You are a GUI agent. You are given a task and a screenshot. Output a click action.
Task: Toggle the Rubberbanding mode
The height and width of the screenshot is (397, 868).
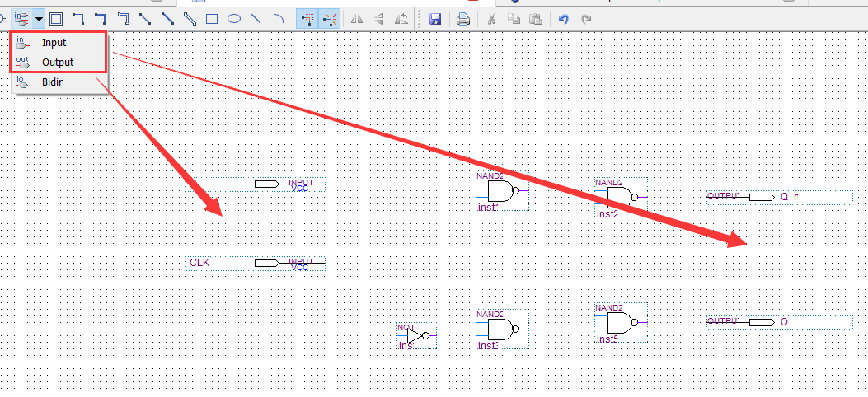click(x=330, y=19)
